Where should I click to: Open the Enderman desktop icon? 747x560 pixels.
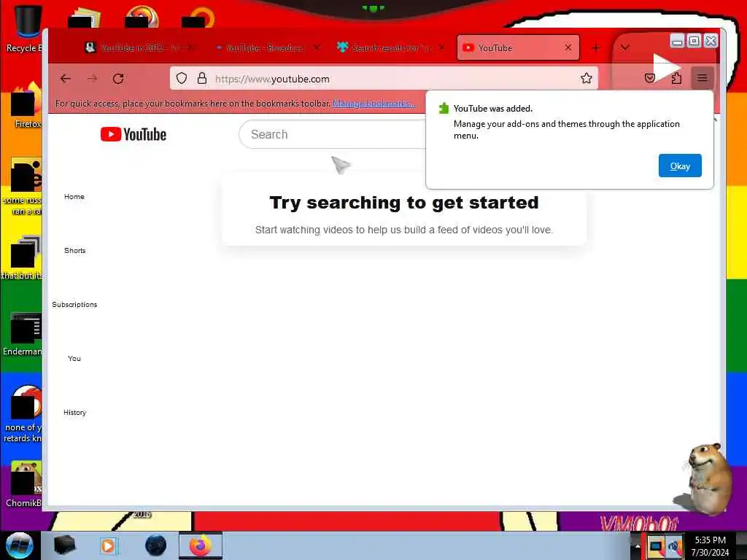click(23, 333)
